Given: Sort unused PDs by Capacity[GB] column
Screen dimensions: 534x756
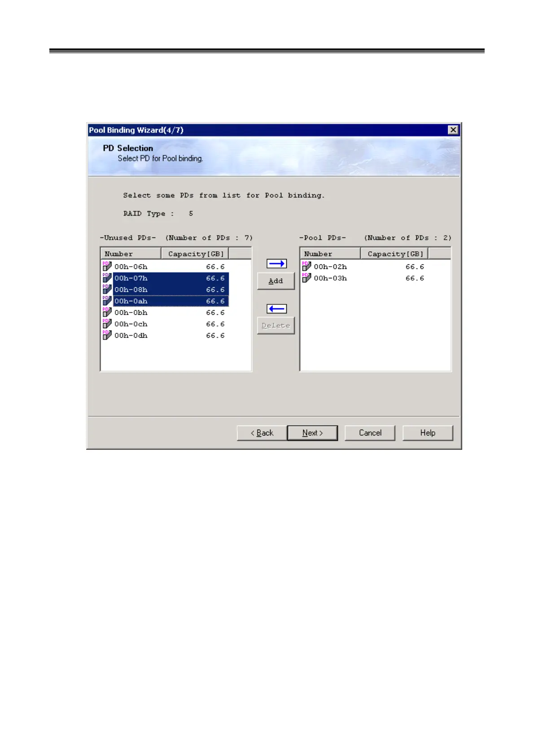Looking at the screenshot, I should point(195,254).
